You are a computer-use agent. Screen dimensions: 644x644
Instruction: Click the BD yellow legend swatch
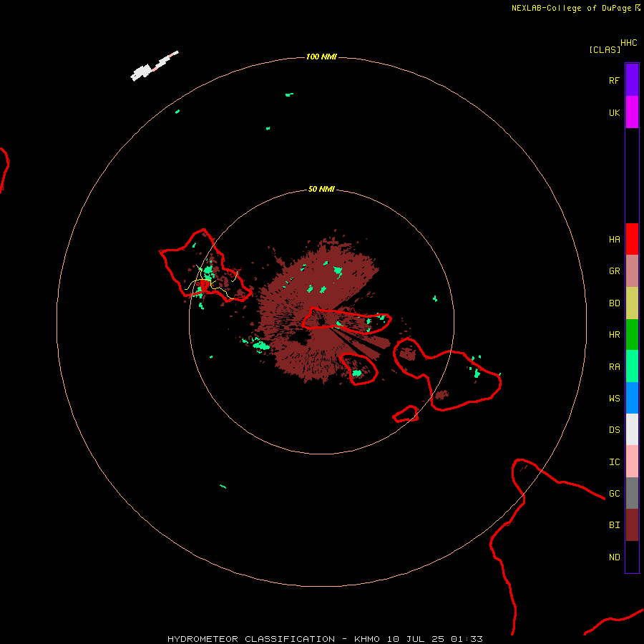pos(632,303)
